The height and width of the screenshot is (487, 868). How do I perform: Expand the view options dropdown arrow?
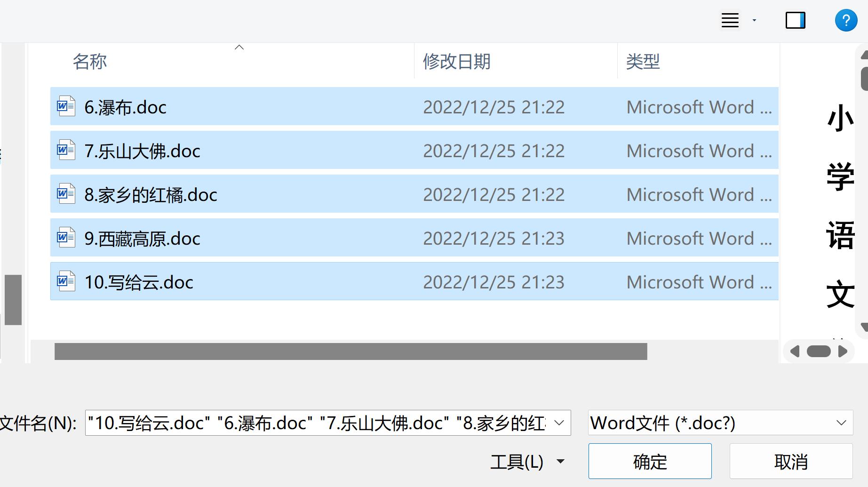click(x=754, y=21)
